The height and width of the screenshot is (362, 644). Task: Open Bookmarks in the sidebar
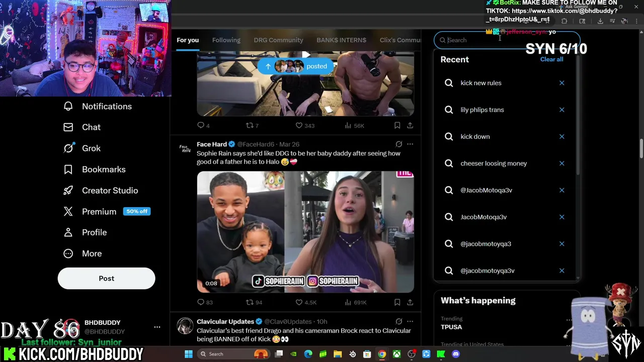point(95,169)
